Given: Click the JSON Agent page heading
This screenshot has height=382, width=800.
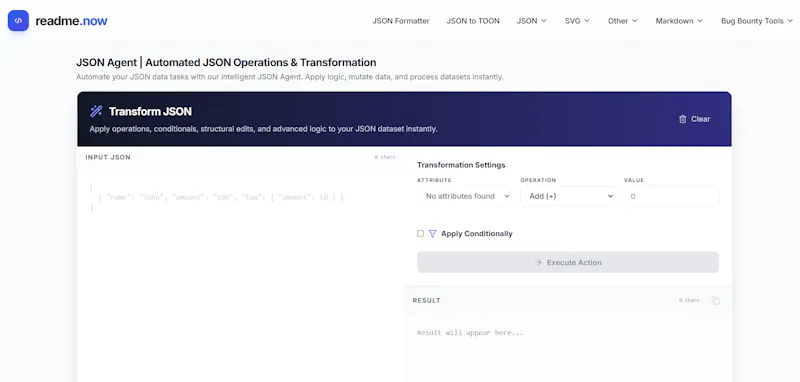Looking at the screenshot, I should click(x=226, y=63).
